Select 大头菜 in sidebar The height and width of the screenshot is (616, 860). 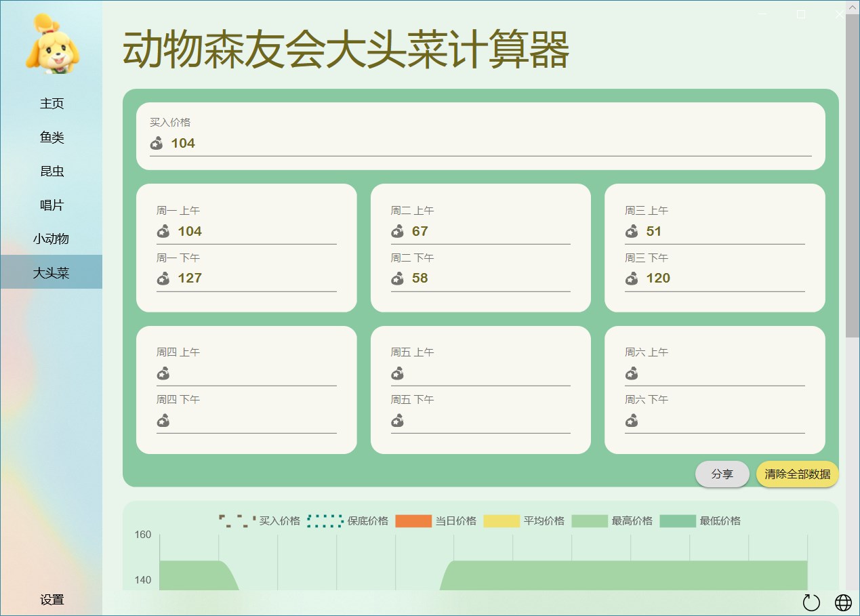tap(52, 272)
